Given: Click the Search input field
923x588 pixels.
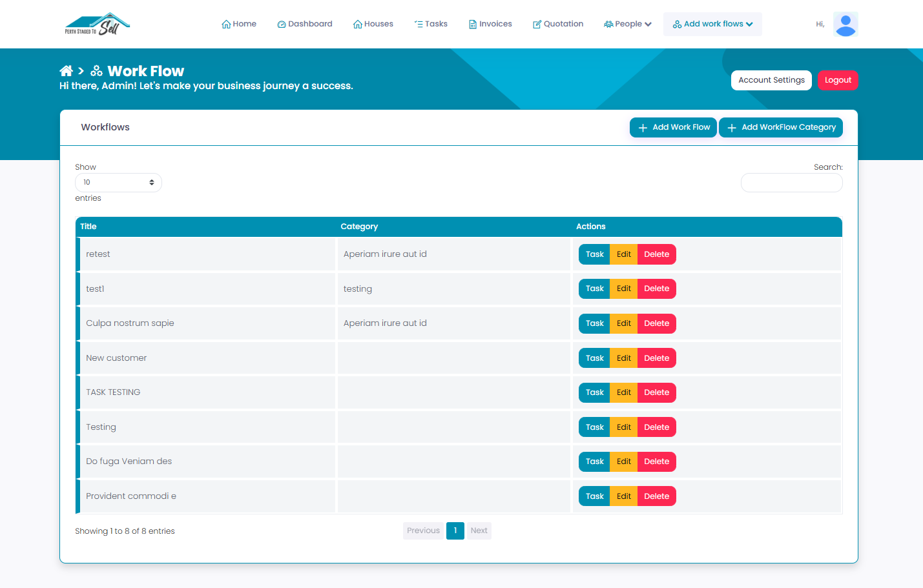Looking at the screenshot, I should point(792,183).
